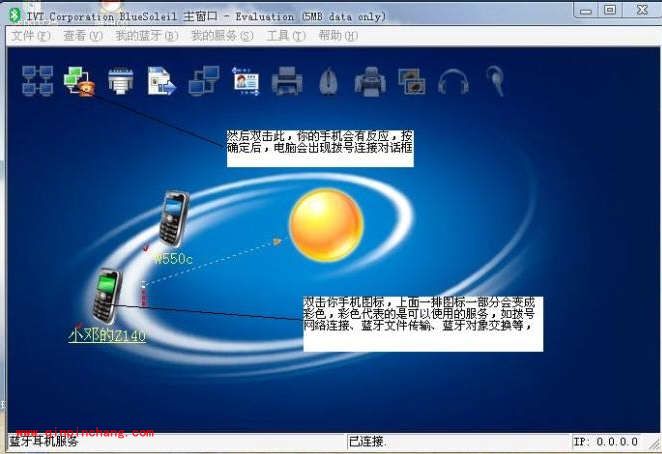This screenshot has height=454, width=662.
Task: Click the orange sun local device orb
Action: (x=325, y=225)
